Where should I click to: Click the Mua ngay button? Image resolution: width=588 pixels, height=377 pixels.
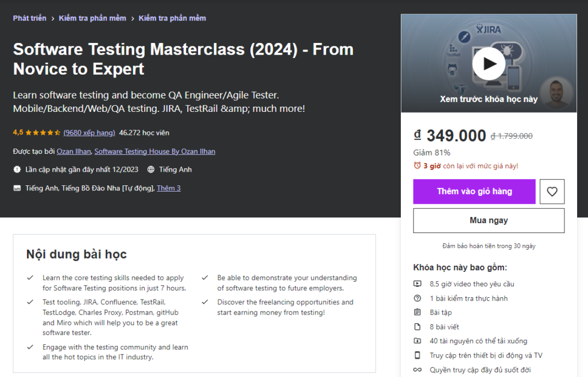click(489, 220)
